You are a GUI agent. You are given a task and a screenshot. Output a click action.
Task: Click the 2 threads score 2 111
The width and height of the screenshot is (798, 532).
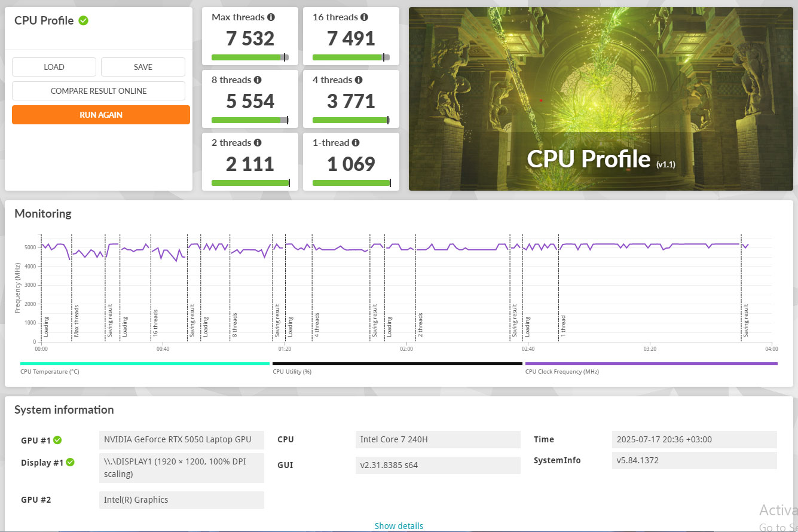[x=250, y=164]
